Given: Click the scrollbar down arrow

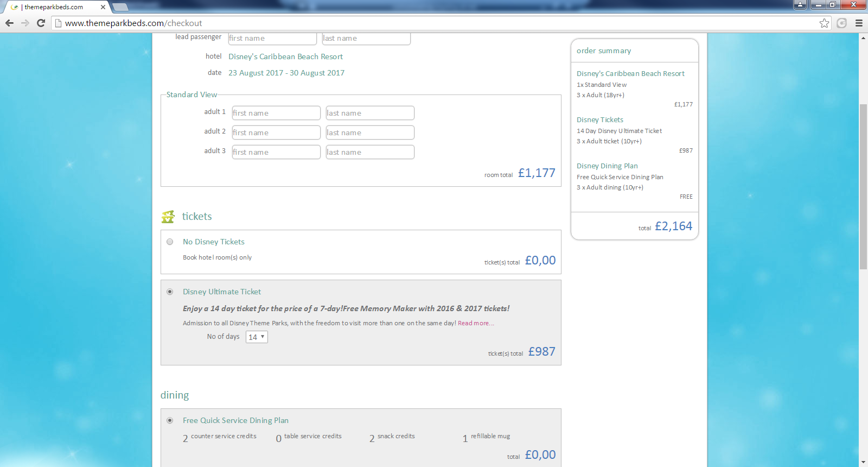Looking at the screenshot, I should tap(863, 462).
